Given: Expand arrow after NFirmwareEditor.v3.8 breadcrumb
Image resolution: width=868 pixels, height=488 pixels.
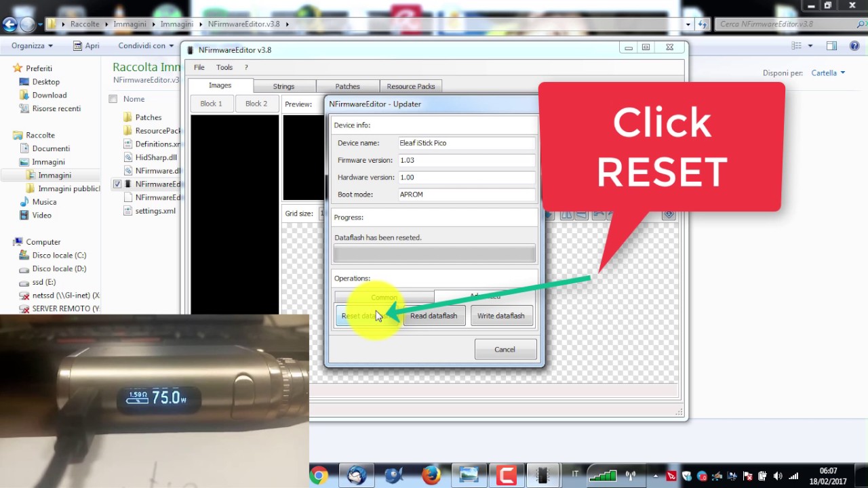Looking at the screenshot, I should click(287, 24).
